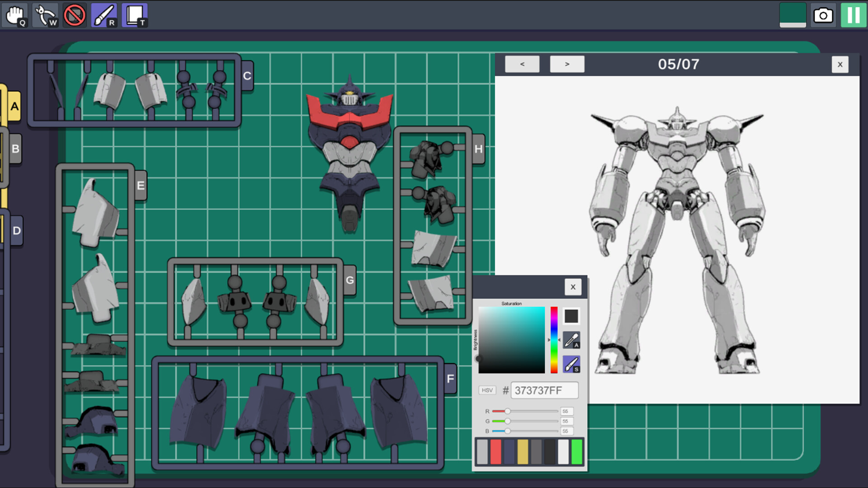Click the brush icon labeled S in picker
This screenshot has height=488, width=868.
pos(571,364)
